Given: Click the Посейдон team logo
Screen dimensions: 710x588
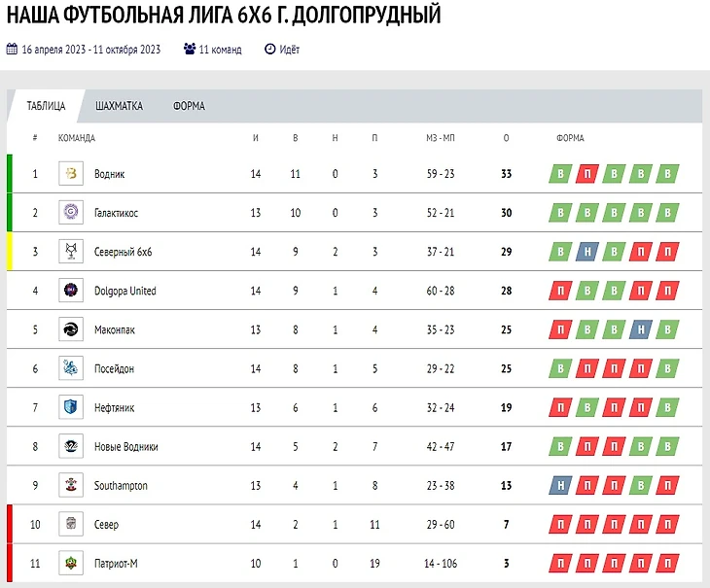Looking at the screenshot, I should [70, 368].
